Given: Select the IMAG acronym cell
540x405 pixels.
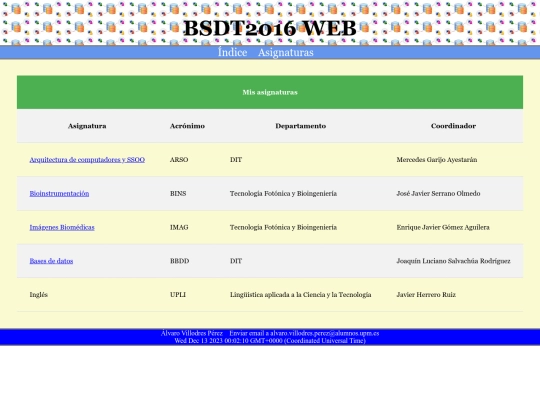Looking at the screenshot, I should pyautogui.click(x=187, y=227).
